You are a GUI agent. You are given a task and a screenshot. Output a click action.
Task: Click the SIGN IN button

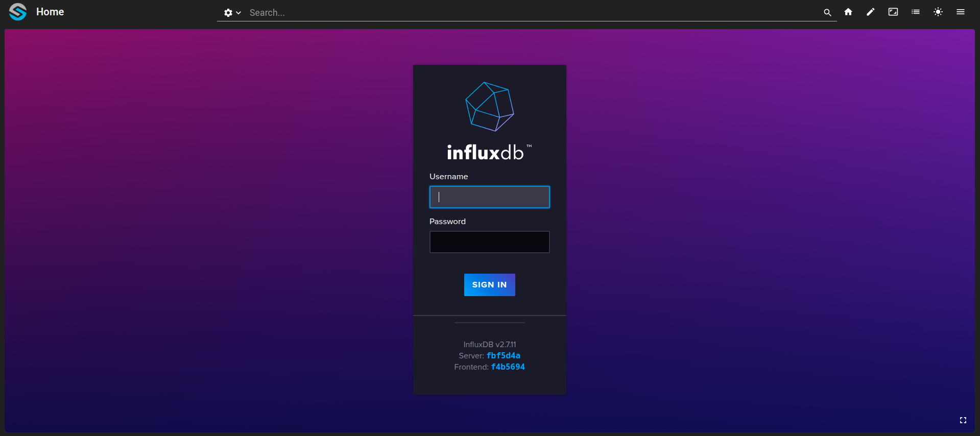[x=490, y=285]
